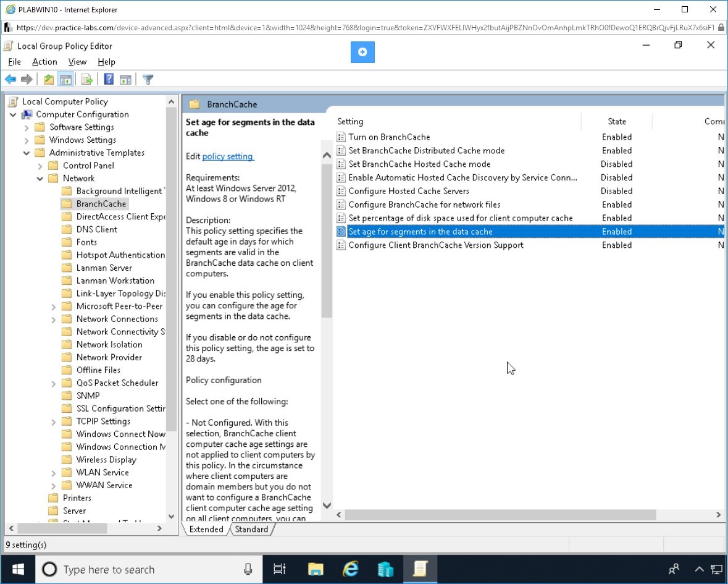Toggle the Show/Hide Console Tree toolbar icon

[x=65, y=80]
